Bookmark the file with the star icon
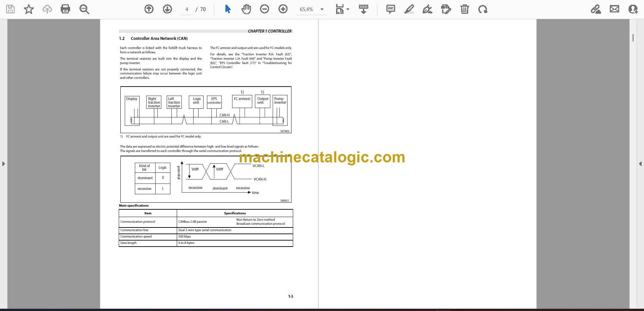Image resolution: width=644 pixels, height=311 pixels. pos(29,9)
